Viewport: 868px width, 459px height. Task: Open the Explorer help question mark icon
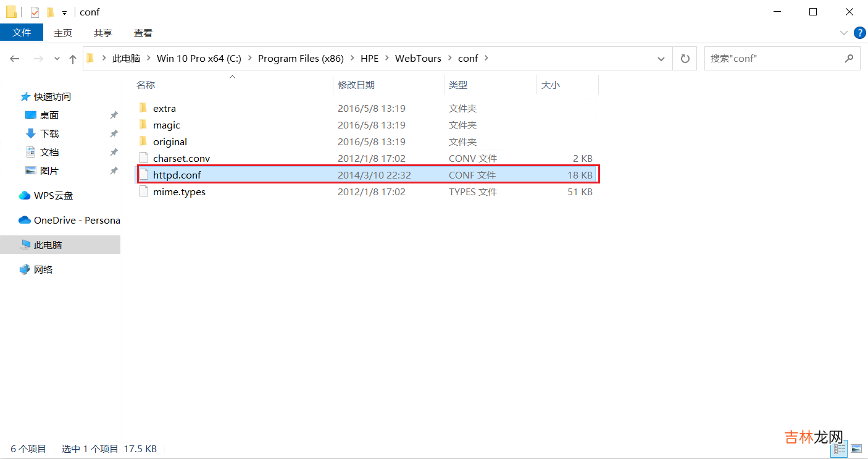(860, 33)
